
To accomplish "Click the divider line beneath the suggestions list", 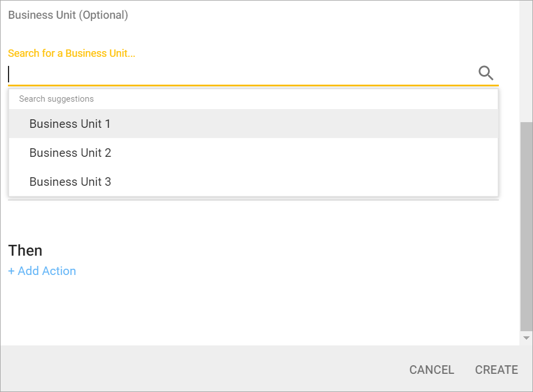I will [x=253, y=199].
